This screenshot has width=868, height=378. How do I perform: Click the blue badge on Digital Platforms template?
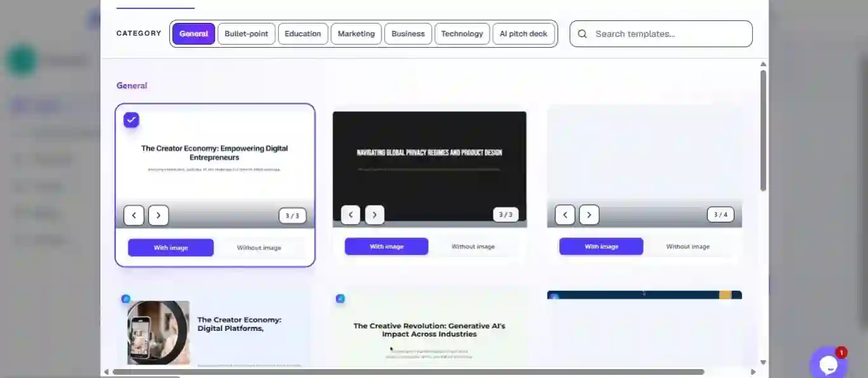[x=126, y=298]
